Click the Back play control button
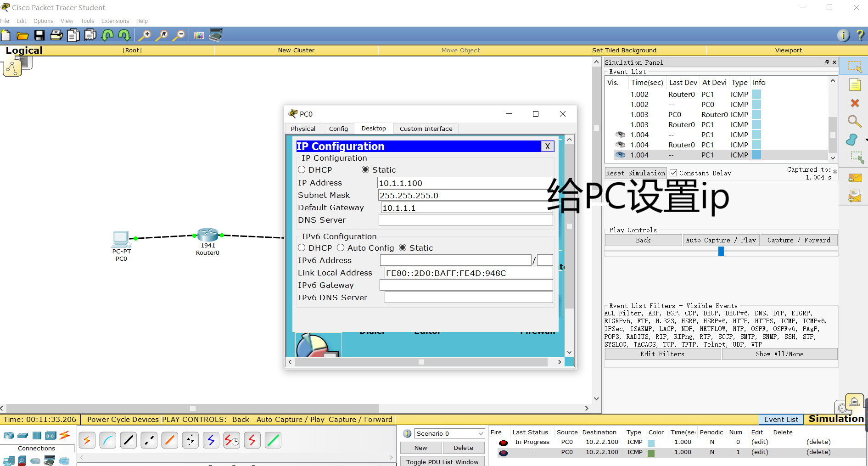 [643, 240]
